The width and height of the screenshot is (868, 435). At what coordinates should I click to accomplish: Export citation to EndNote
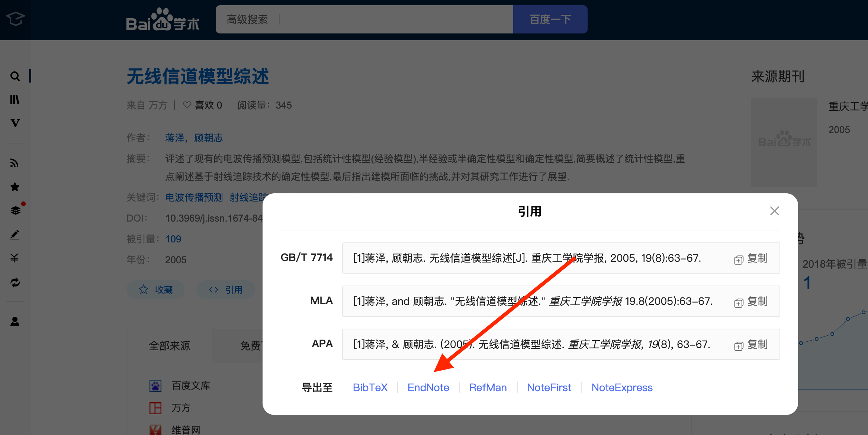(428, 387)
